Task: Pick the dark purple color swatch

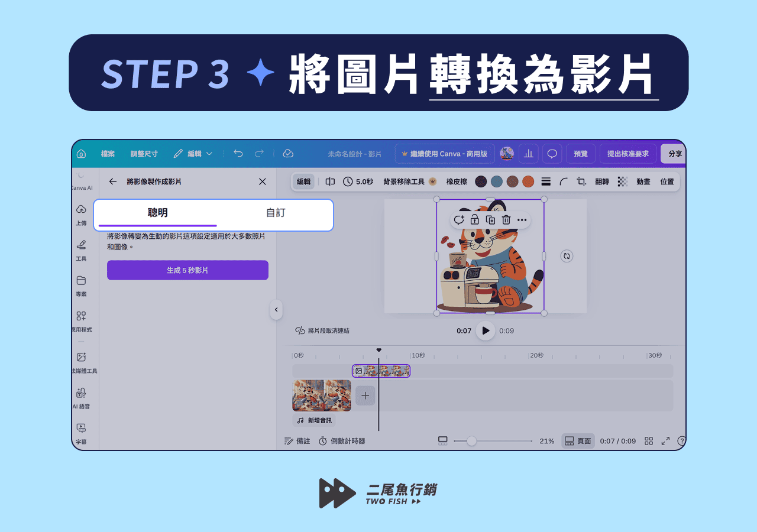Action: [x=481, y=181]
